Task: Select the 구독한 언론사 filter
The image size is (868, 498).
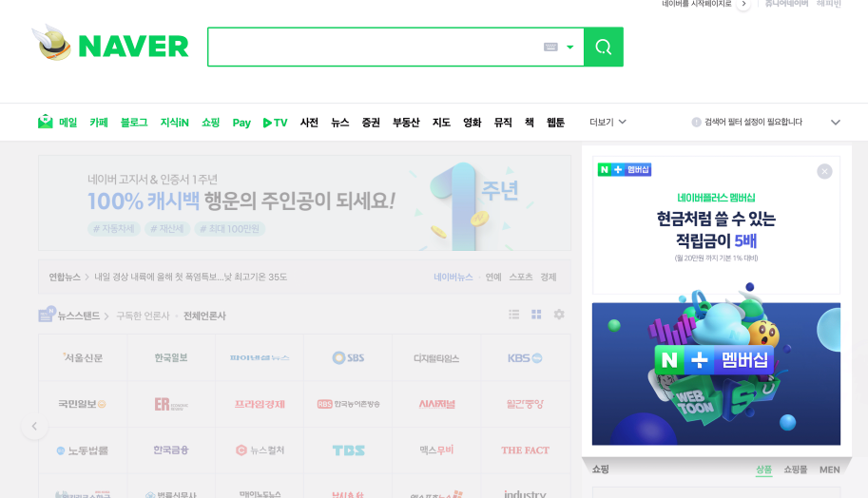Action: pos(143,316)
